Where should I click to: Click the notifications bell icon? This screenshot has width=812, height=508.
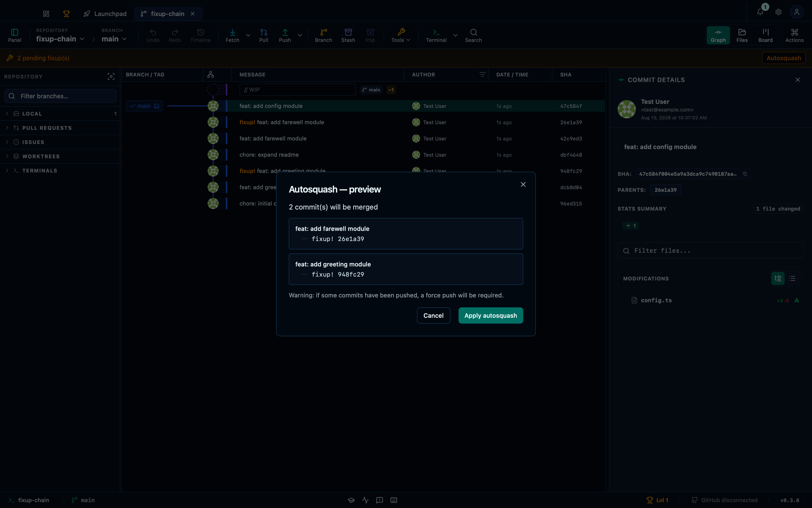pyautogui.click(x=760, y=12)
